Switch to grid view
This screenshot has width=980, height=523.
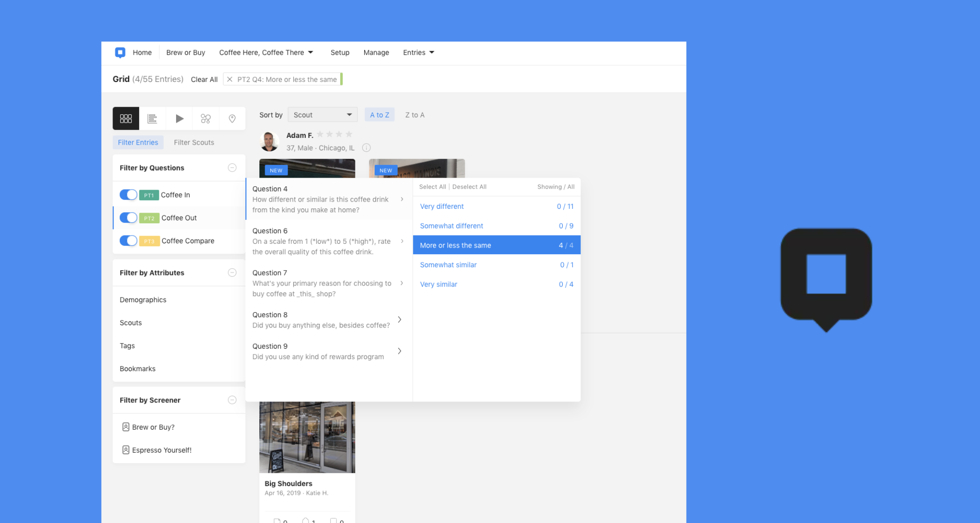pos(125,118)
